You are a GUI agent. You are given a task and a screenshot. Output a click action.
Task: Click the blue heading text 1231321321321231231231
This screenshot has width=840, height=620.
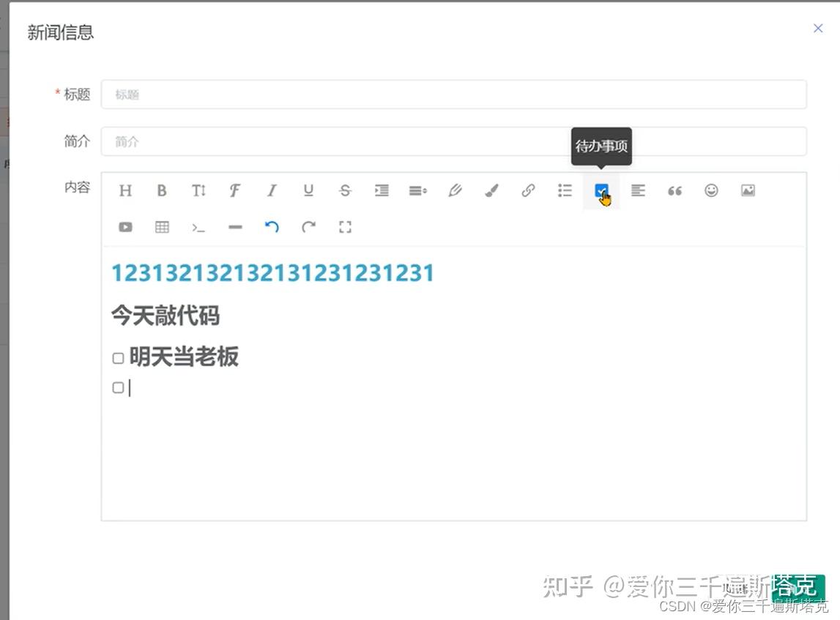pos(272,273)
